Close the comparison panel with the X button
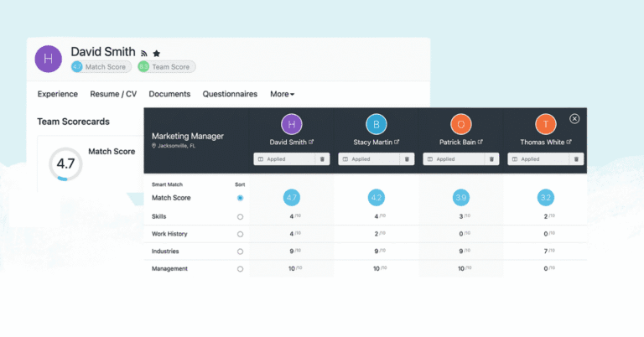Viewport: 644px width, 337px height. click(574, 118)
